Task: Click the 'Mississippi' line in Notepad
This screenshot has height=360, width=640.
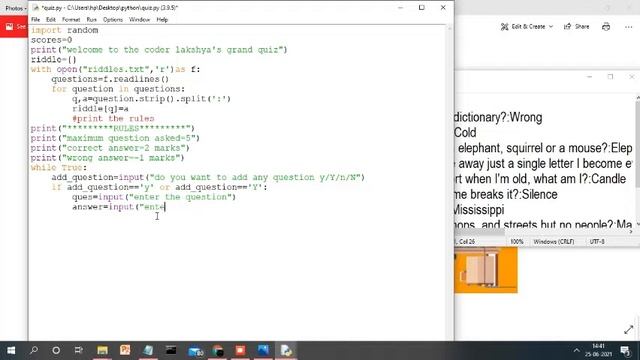Action: (479, 210)
